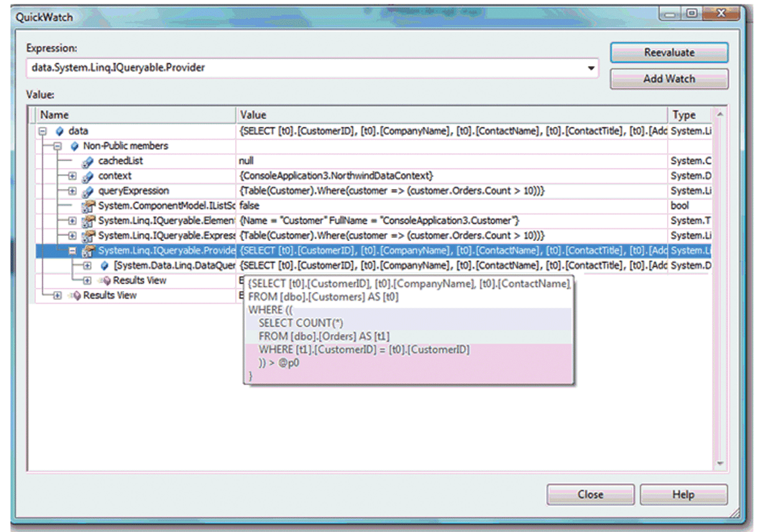Collapse the Non-Public members node
Screen dimensions: 767x532
(57, 146)
